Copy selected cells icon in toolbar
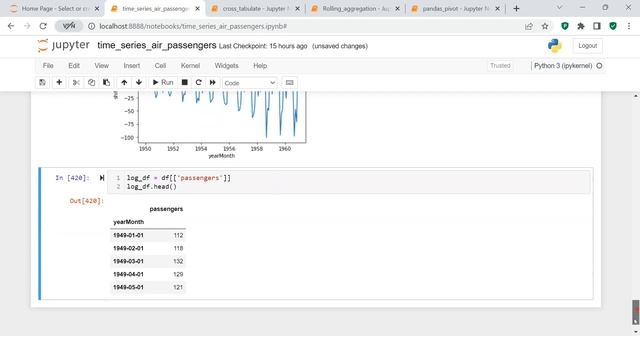This screenshot has height=360, width=640. tap(91, 82)
